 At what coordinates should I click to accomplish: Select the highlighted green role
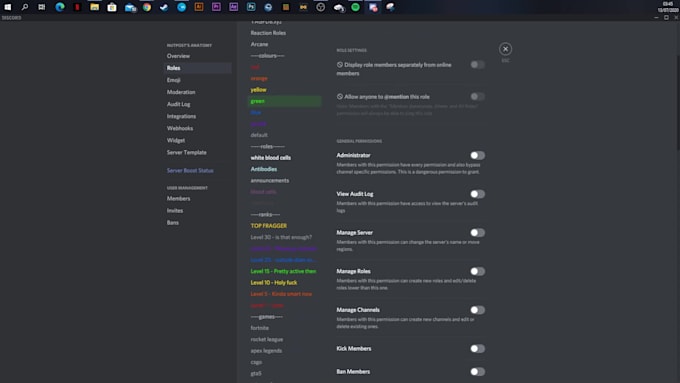pos(284,101)
